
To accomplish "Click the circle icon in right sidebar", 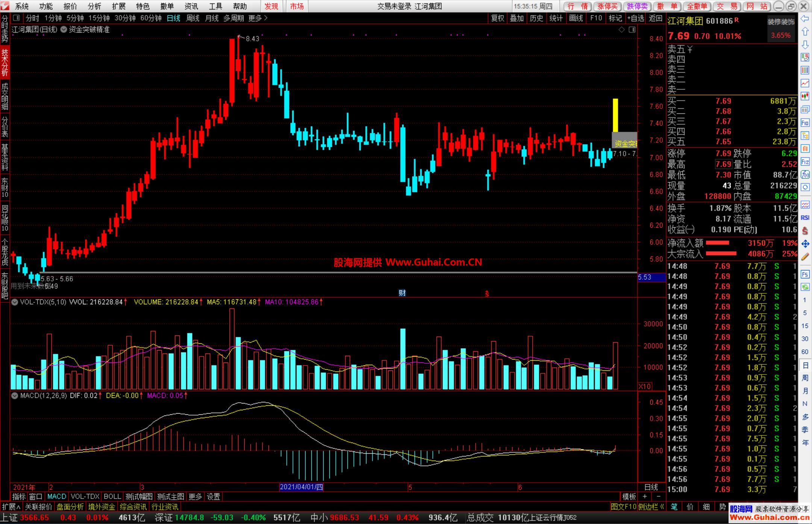I will pos(805,187).
